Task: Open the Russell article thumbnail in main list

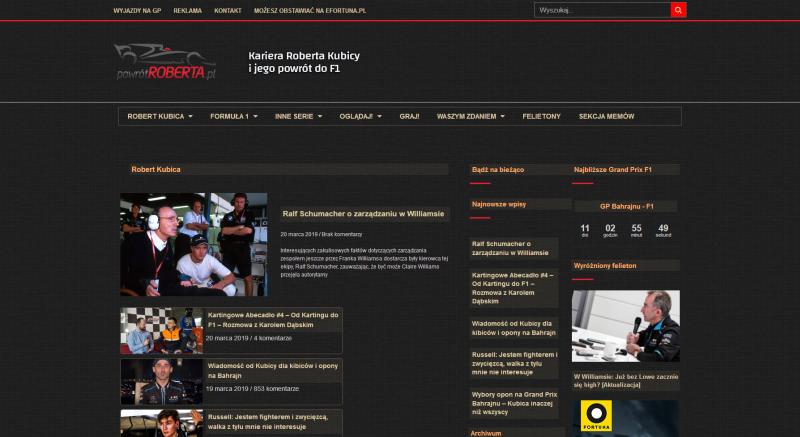Action: tap(161, 423)
